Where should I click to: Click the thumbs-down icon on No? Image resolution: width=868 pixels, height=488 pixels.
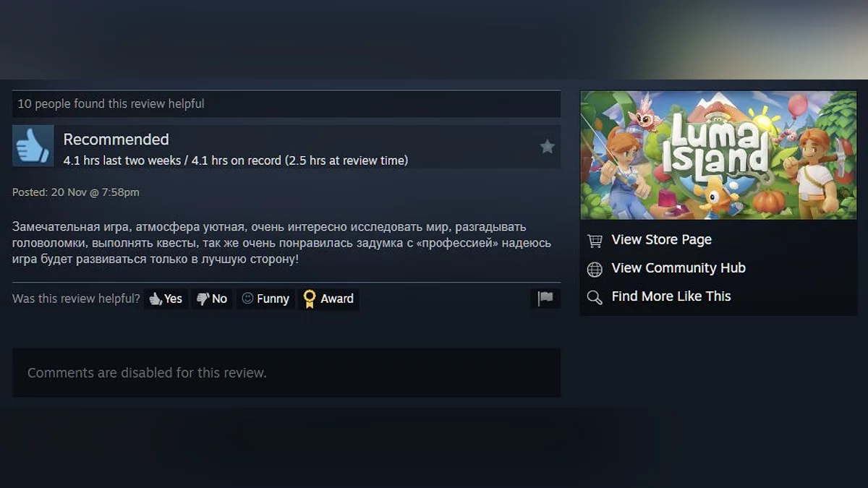tap(203, 299)
